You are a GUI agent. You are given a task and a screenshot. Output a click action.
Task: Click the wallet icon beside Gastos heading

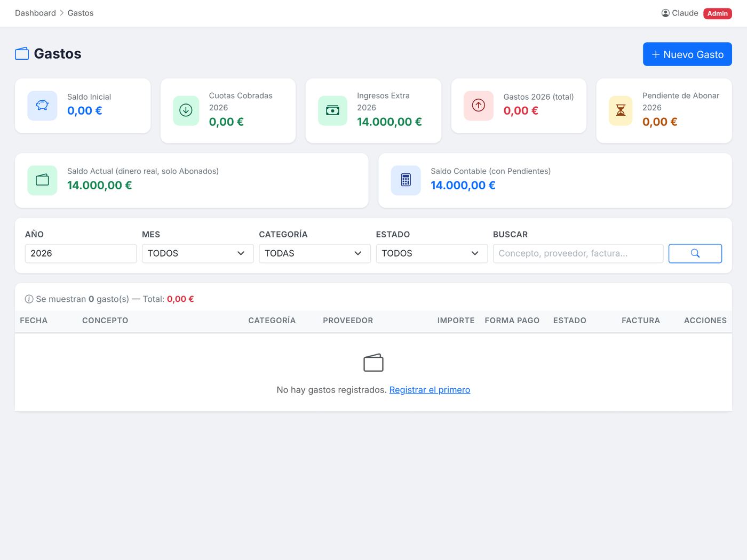[22, 54]
